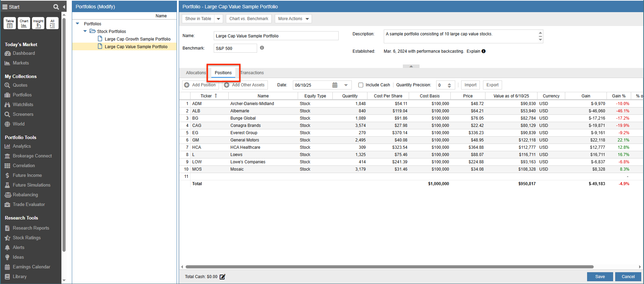Open the Insight view
Screen dimensions: 644x284
(x=38, y=23)
